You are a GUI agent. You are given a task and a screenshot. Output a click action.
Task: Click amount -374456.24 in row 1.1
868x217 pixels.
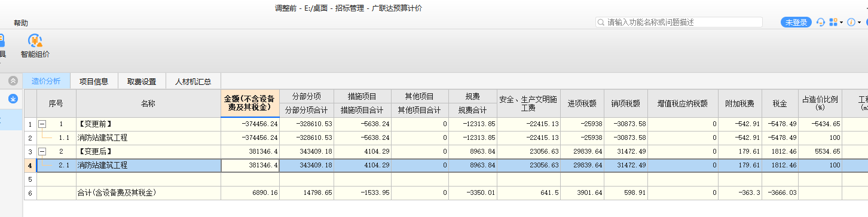point(250,138)
